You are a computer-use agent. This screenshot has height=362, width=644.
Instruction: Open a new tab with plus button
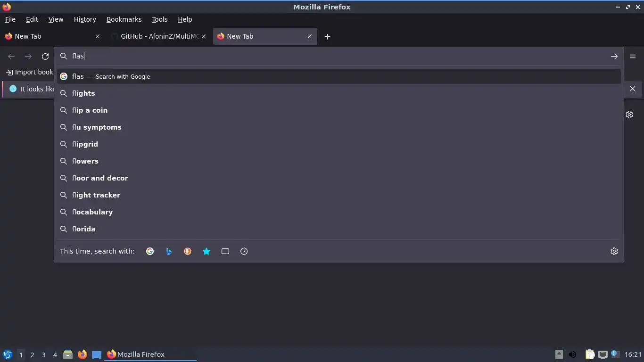tap(327, 36)
